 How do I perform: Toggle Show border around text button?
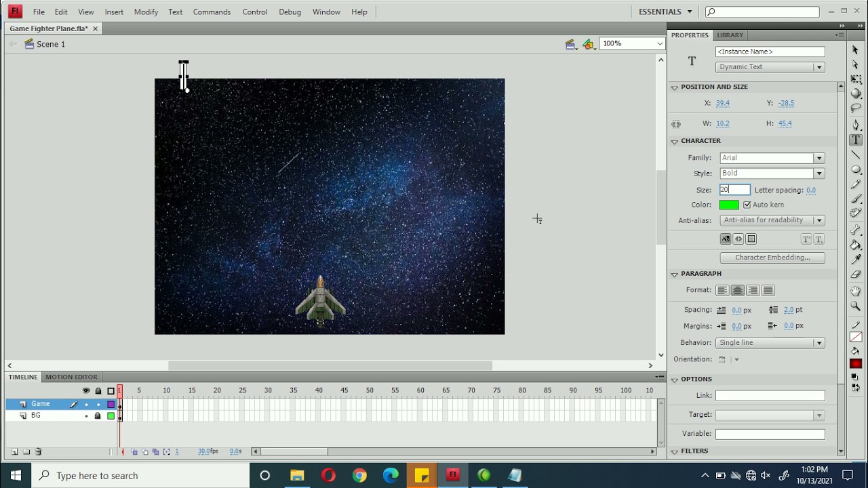[x=751, y=239]
